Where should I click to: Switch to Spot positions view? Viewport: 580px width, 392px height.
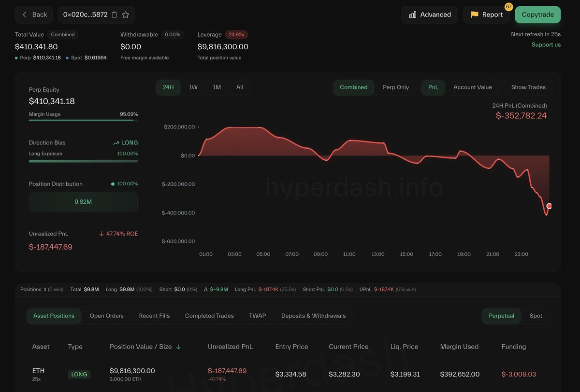(x=536, y=316)
